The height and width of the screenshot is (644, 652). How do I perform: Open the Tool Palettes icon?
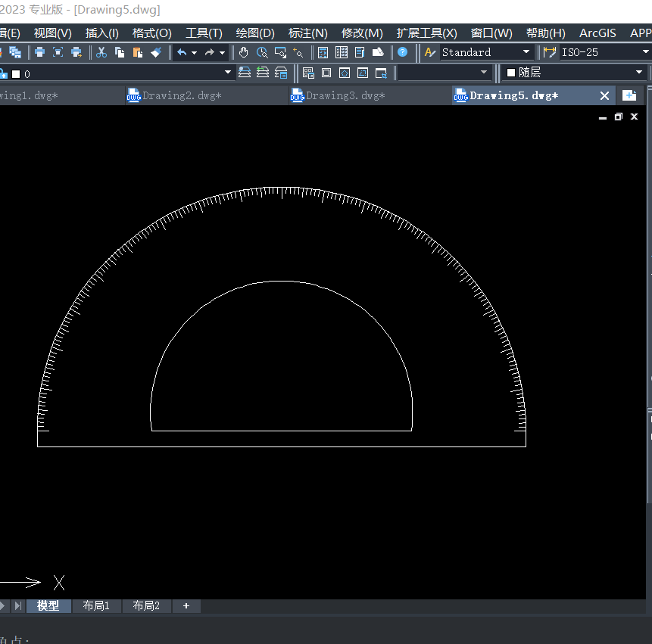pyautogui.click(x=360, y=52)
